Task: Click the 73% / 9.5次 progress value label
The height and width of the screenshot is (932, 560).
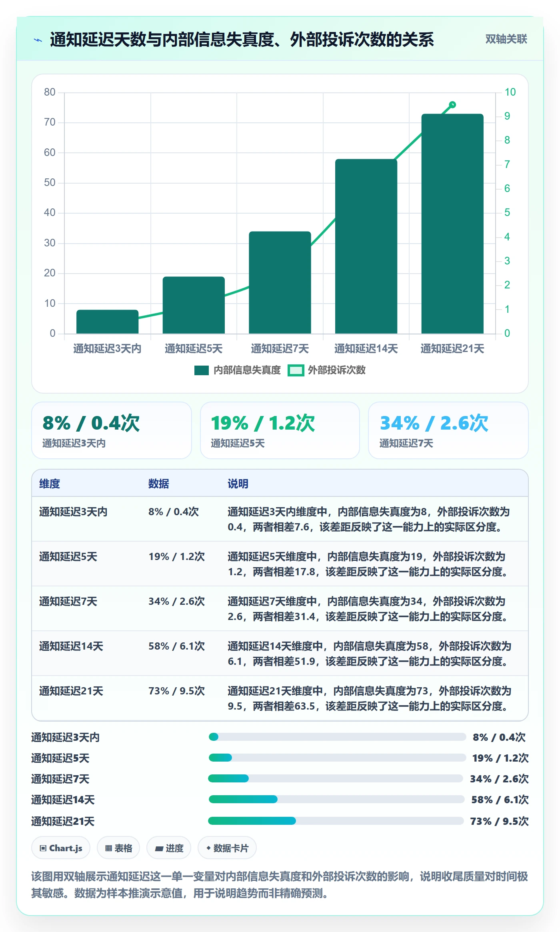Action: 499,821
